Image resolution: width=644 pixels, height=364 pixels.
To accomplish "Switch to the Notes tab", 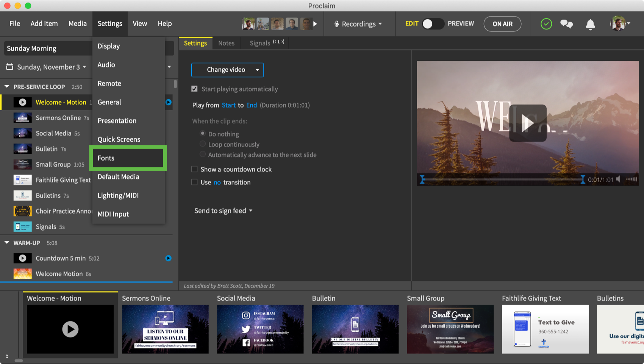I will pyautogui.click(x=226, y=43).
